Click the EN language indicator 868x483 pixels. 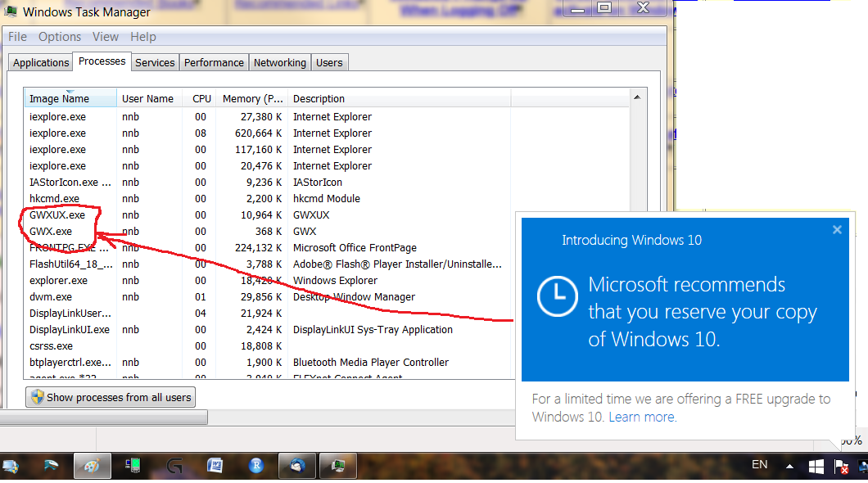[760, 464]
